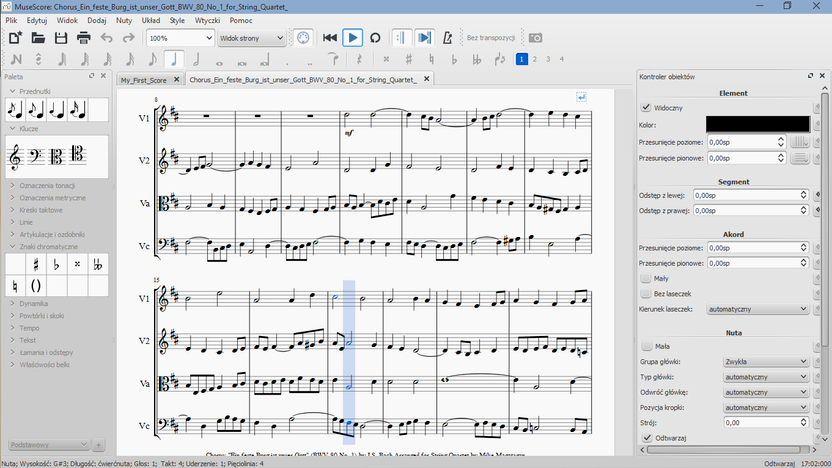832x468 pixels.
Task: Open the Edytuj menu
Action: pos(37,20)
